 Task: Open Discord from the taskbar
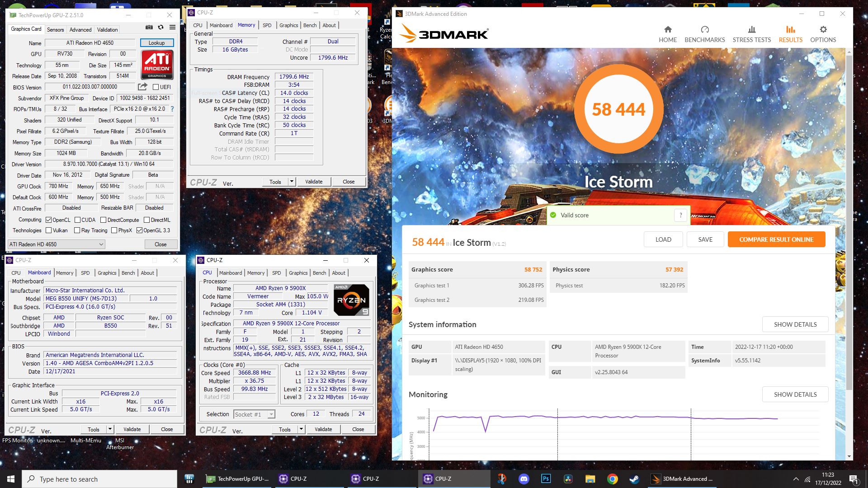(x=524, y=479)
